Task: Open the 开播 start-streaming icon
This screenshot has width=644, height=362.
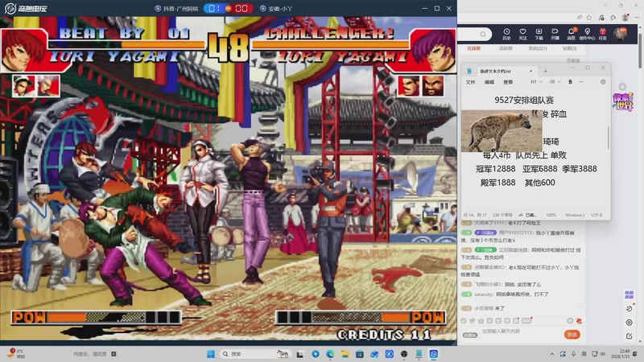Action: point(555,34)
